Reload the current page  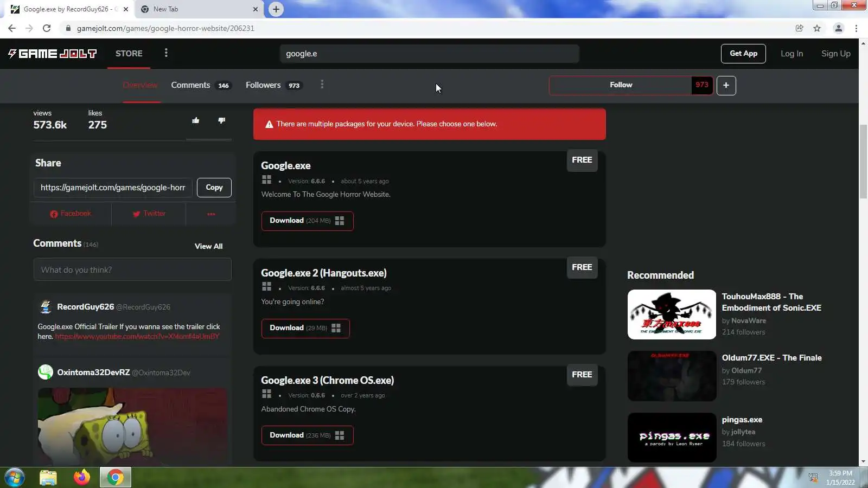tap(47, 28)
